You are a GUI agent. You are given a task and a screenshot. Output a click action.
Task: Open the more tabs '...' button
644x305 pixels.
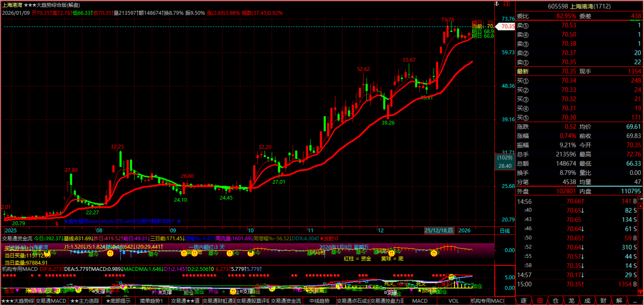point(635,301)
